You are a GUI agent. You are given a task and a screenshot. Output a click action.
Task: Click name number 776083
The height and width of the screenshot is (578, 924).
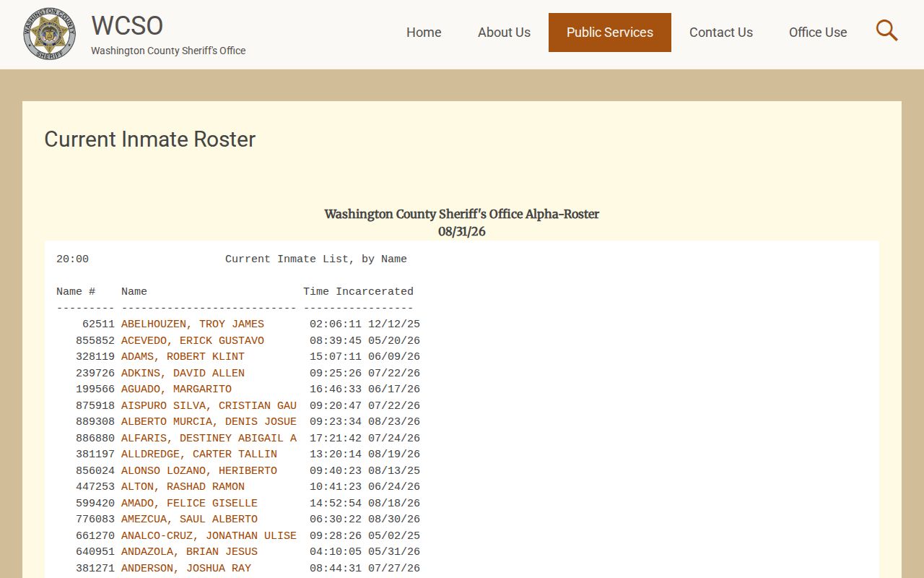pyautogui.click(x=95, y=519)
